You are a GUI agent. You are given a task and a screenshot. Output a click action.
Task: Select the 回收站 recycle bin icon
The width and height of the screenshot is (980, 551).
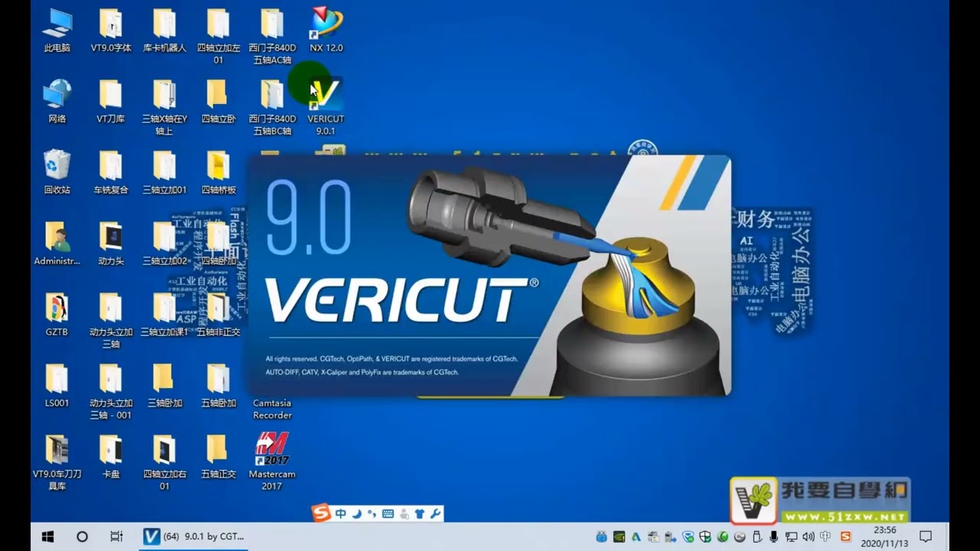57,172
